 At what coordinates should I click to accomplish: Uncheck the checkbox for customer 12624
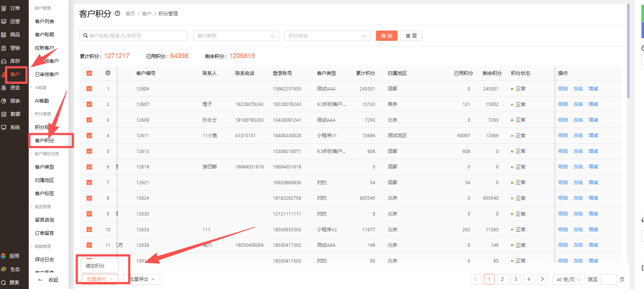pyautogui.click(x=89, y=198)
